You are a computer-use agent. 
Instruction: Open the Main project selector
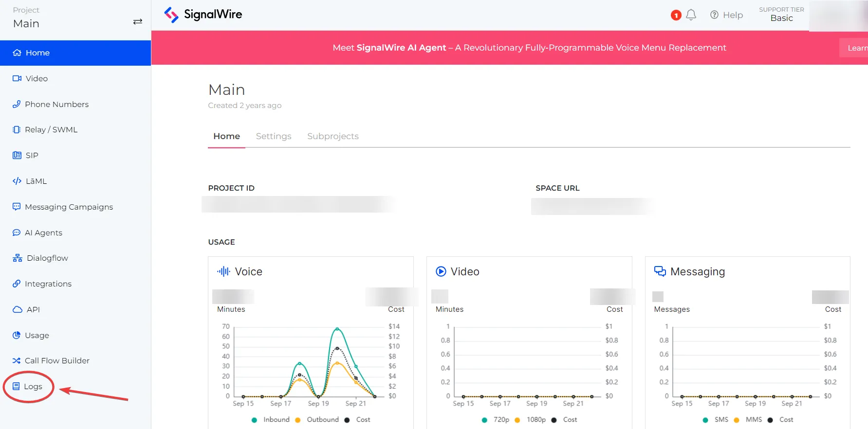point(75,20)
